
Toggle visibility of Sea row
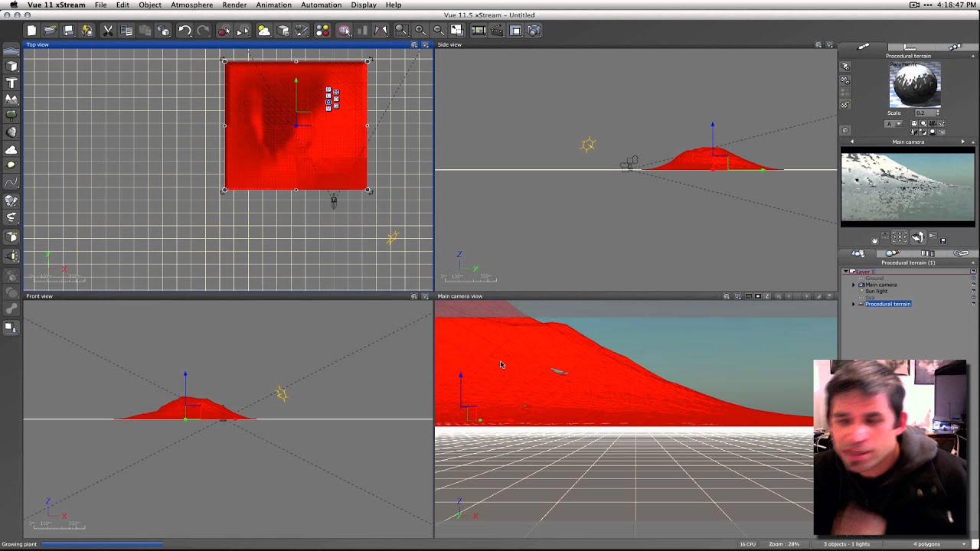click(x=974, y=297)
